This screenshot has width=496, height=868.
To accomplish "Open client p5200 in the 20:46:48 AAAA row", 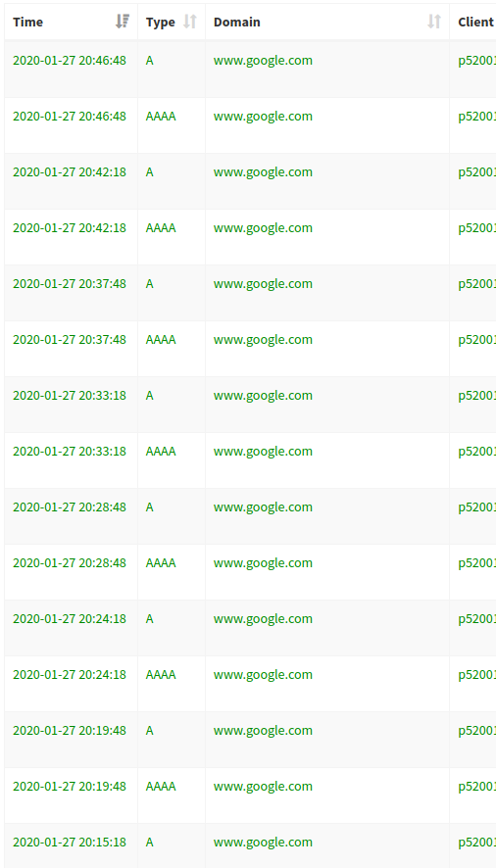I will 476,117.
